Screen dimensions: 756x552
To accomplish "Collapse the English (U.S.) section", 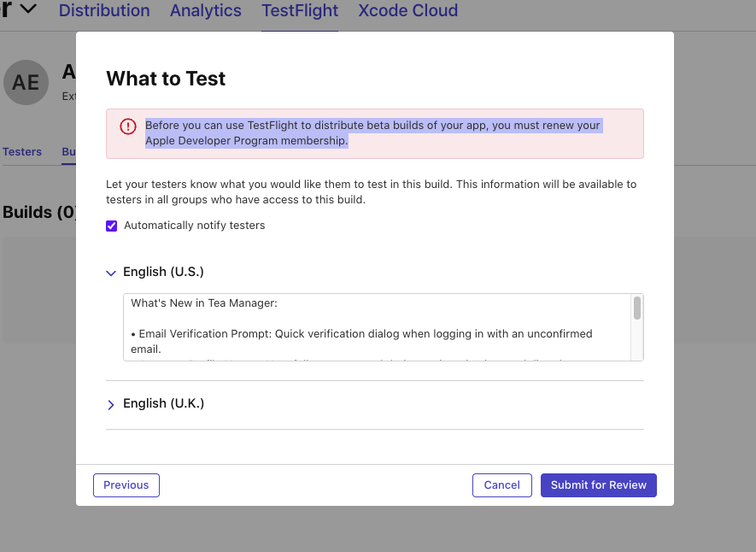I will 111,273.
